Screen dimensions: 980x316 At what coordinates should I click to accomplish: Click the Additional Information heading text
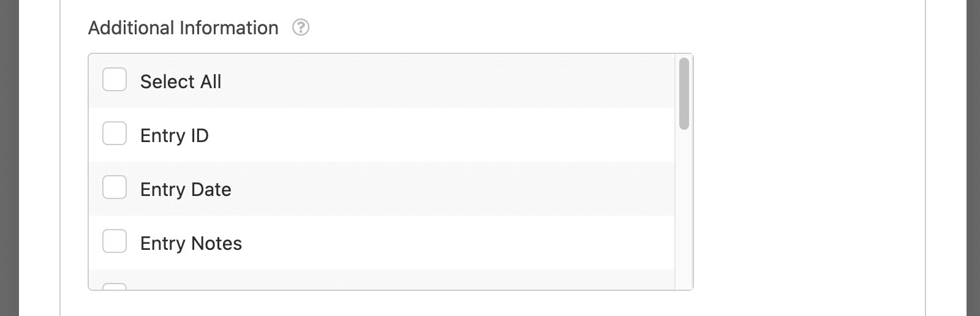pyautogui.click(x=183, y=28)
